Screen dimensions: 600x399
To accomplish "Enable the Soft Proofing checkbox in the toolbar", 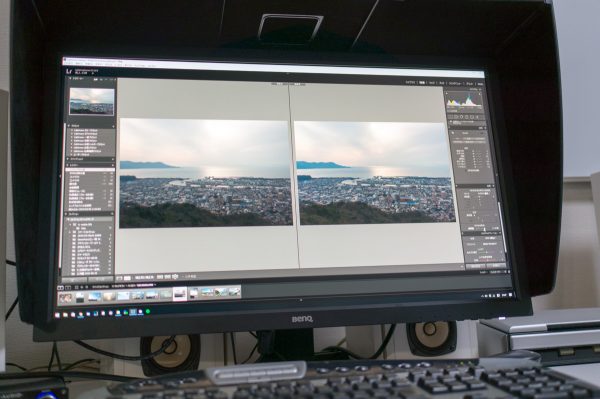I will click(x=183, y=276).
